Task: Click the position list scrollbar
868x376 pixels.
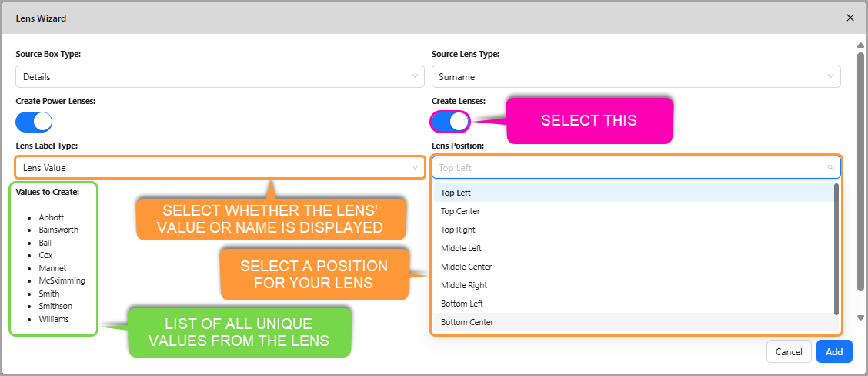Action: click(x=836, y=248)
